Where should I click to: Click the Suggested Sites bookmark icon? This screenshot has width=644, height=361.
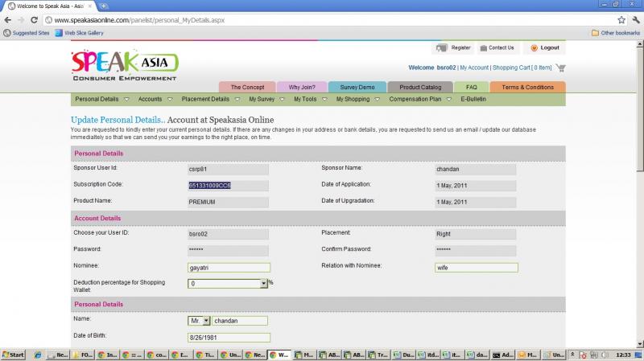pyautogui.click(x=7, y=33)
